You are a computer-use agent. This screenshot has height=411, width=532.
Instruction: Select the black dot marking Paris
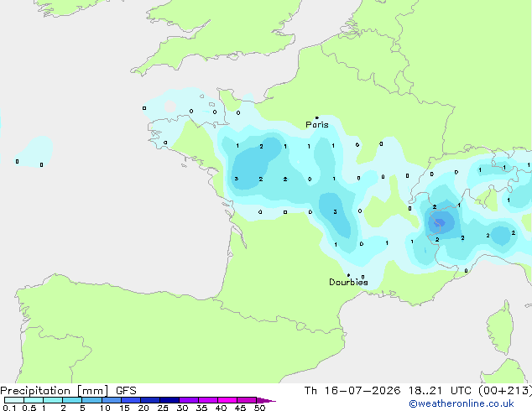(317, 117)
